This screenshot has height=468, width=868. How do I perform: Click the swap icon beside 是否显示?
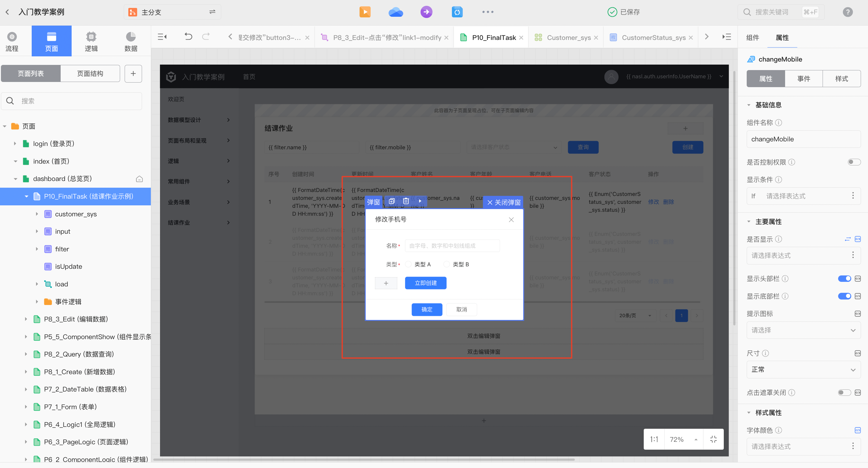click(848, 239)
